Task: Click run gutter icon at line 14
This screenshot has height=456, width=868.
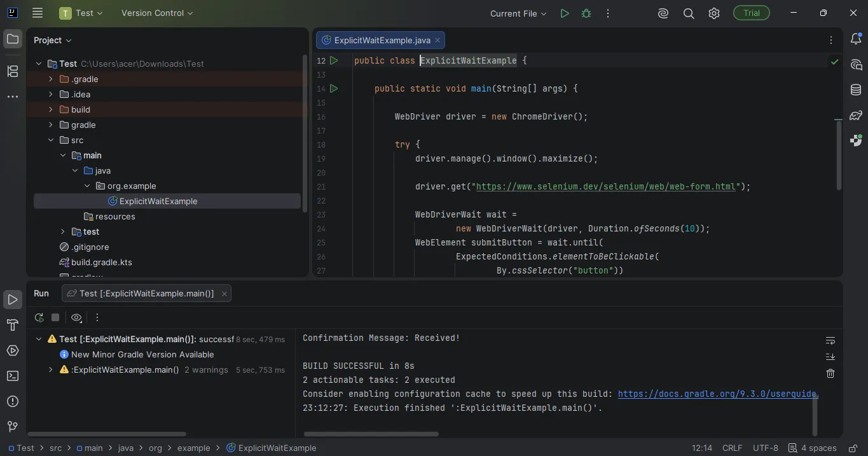Action: pyautogui.click(x=334, y=88)
